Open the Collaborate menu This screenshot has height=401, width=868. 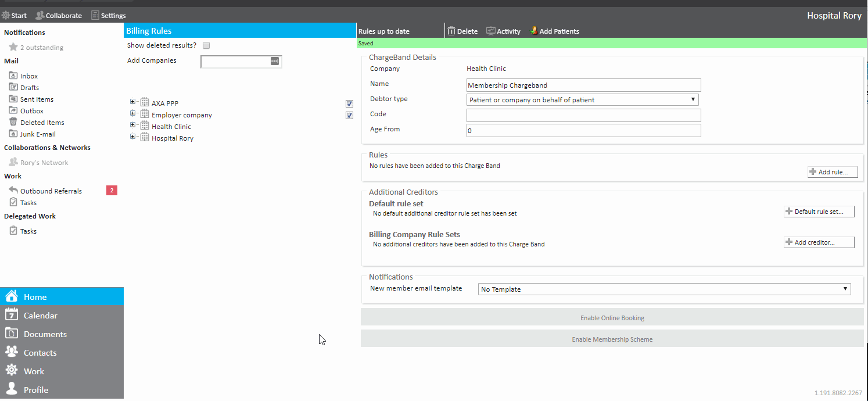(x=59, y=16)
